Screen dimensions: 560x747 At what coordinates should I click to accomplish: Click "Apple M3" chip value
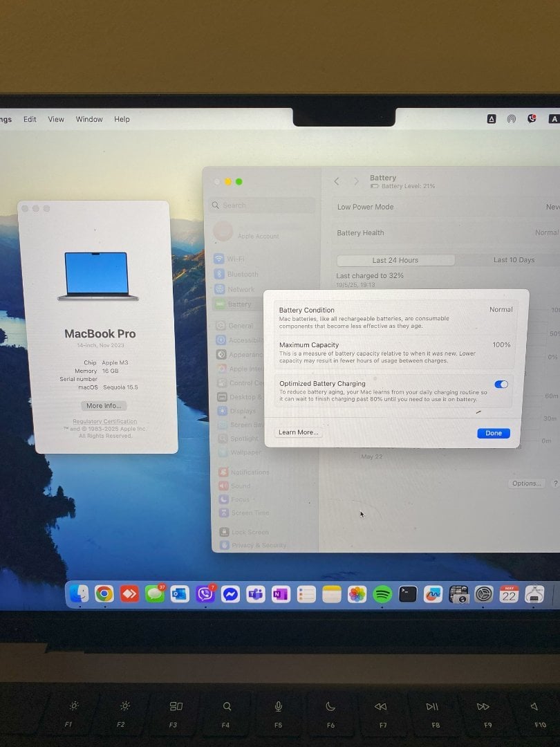click(x=115, y=362)
